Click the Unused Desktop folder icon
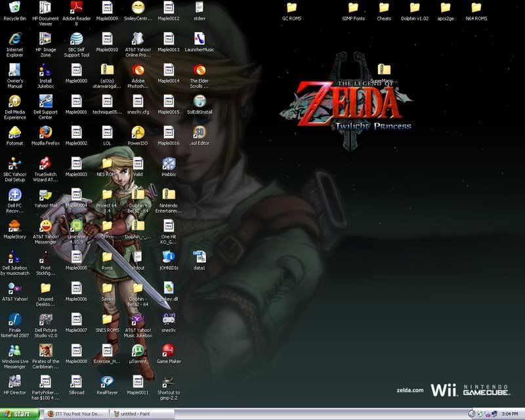Screen dimensions: 525x420 pyautogui.click(x=45, y=287)
